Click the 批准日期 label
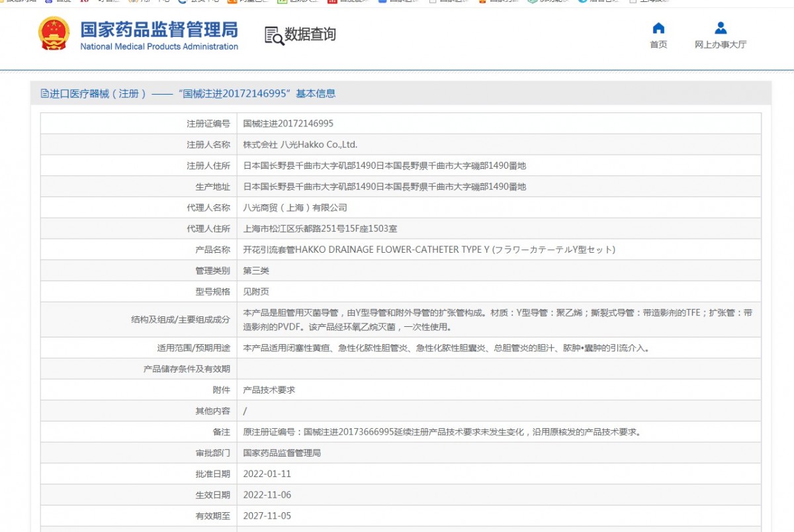The height and width of the screenshot is (532, 794). pyautogui.click(x=212, y=474)
